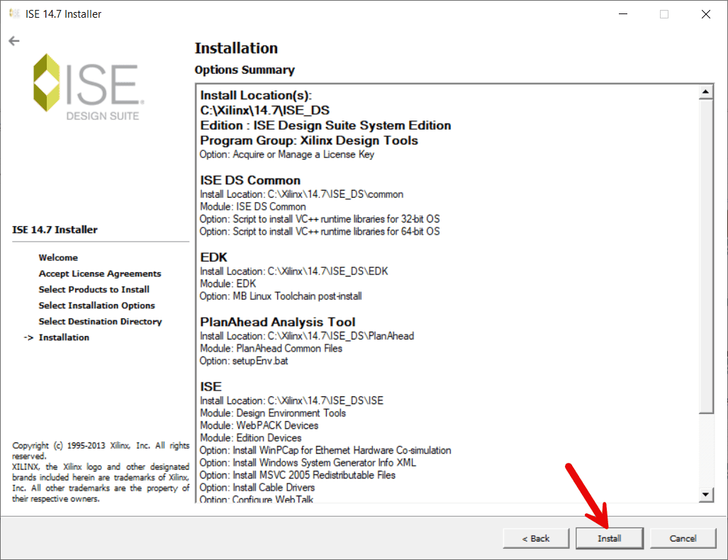Open the Select Destination Directory step
This screenshot has height=560, width=728.
pyautogui.click(x=100, y=320)
